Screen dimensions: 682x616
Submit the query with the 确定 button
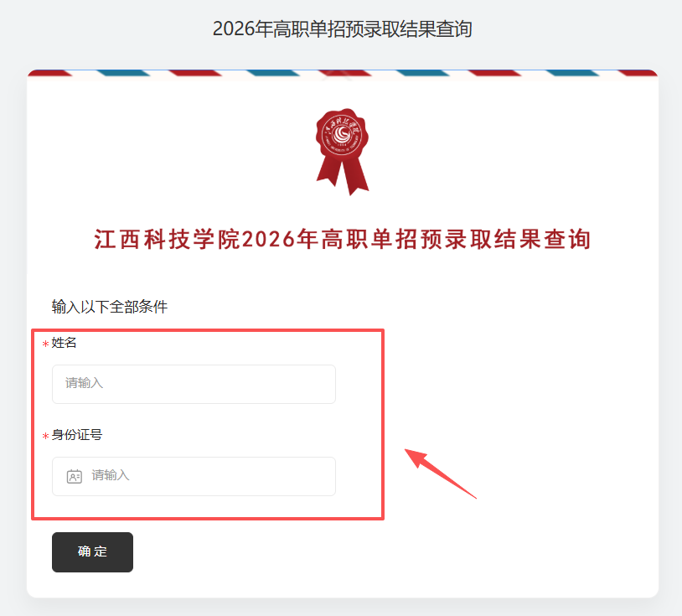coord(92,552)
